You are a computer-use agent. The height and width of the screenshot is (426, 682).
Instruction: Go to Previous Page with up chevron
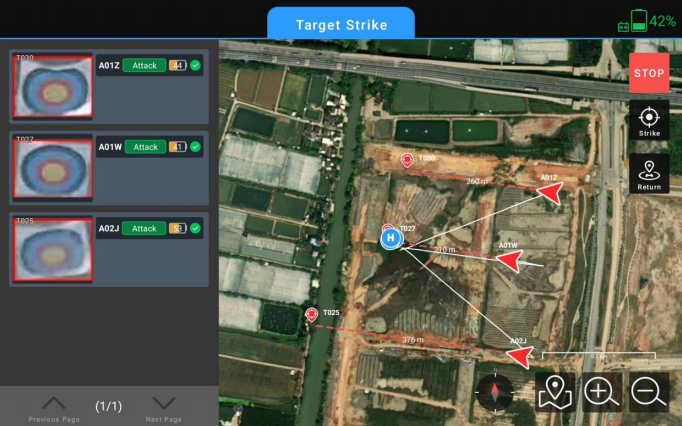54,405
